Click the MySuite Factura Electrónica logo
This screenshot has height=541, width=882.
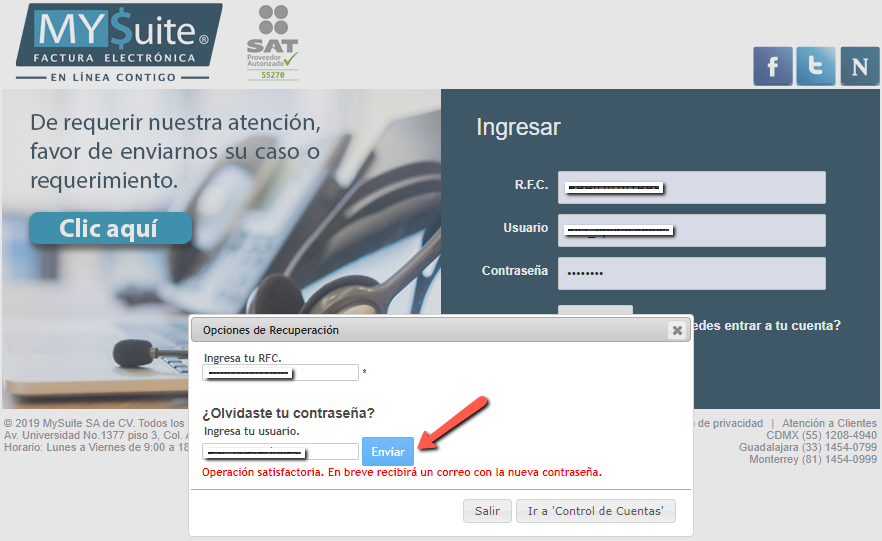coord(119,43)
